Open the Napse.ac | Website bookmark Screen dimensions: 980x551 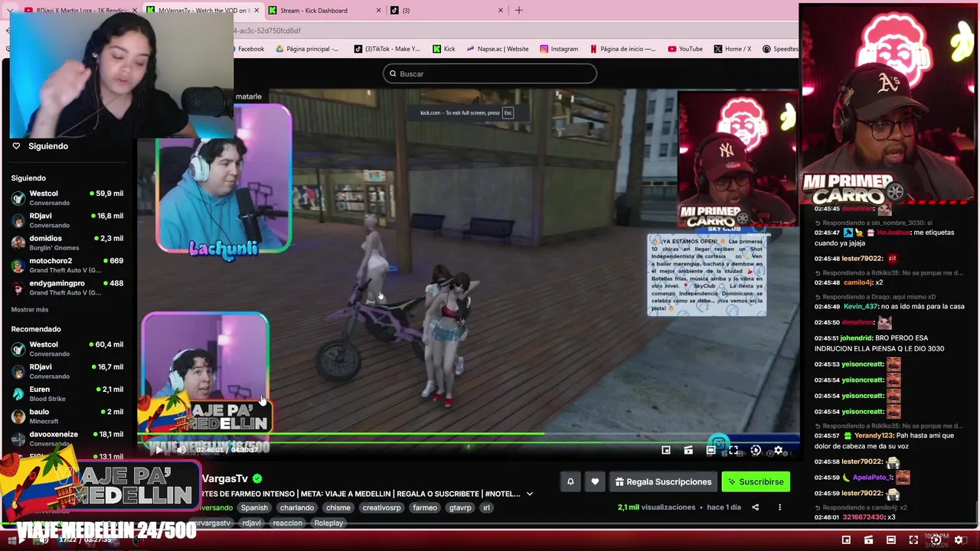(x=497, y=48)
